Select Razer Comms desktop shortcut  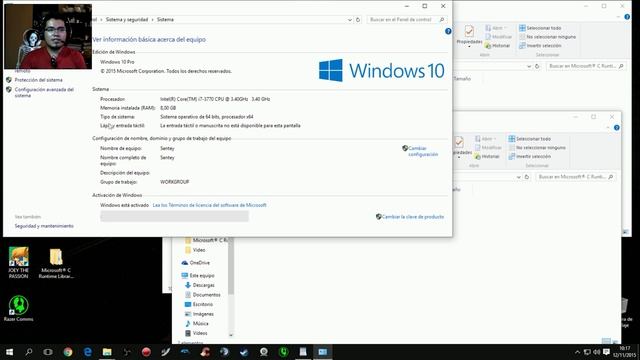pyautogui.click(x=19, y=308)
